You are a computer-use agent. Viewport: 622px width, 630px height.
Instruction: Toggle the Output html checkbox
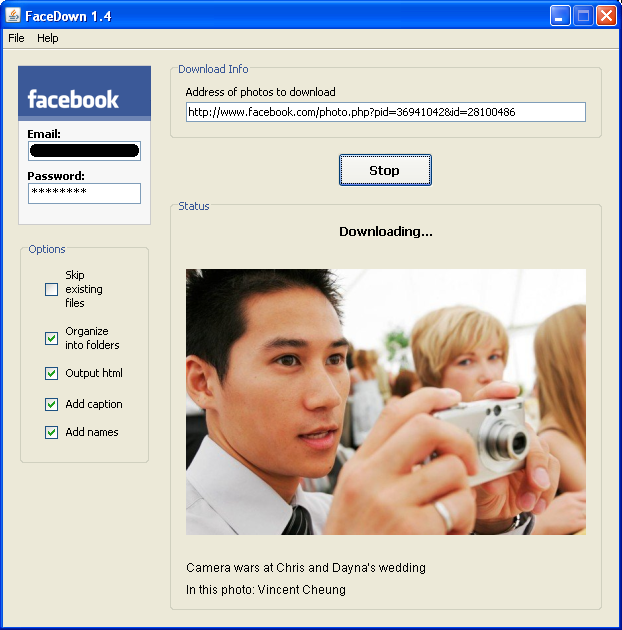51,373
